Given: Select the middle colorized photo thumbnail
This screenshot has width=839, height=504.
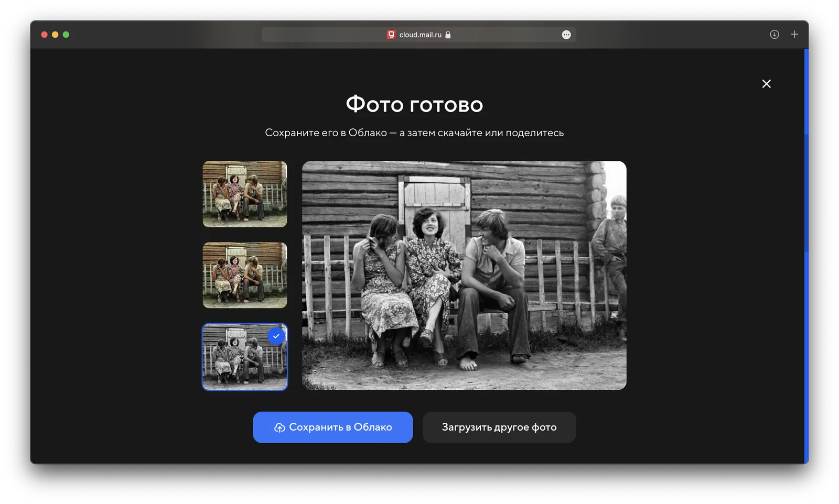Looking at the screenshot, I should [x=245, y=275].
